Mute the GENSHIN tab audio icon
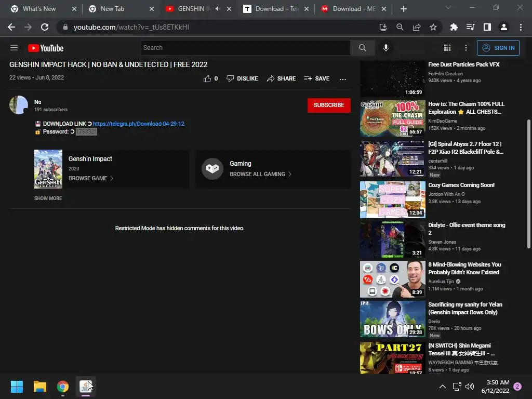 [x=218, y=9]
